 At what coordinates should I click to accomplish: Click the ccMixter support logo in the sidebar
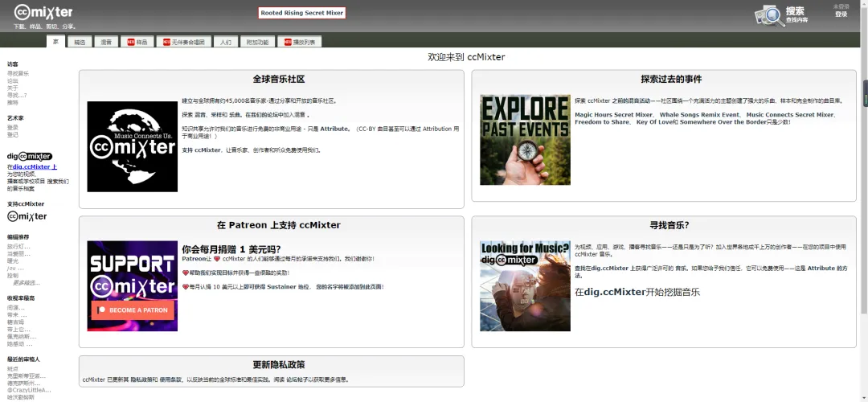click(27, 216)
